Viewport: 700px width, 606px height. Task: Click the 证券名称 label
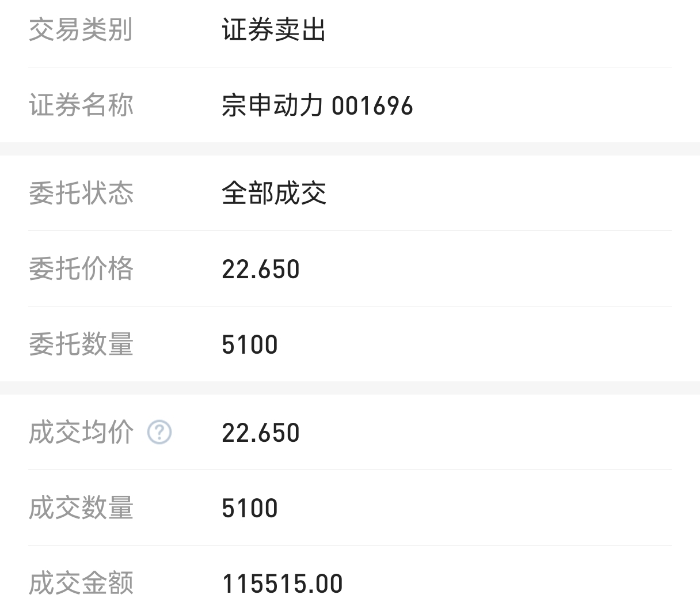click(x=81, y=106)
